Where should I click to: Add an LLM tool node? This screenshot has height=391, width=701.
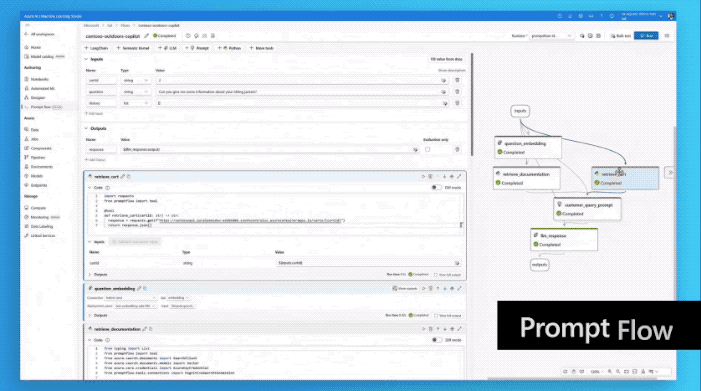(168, 48)
